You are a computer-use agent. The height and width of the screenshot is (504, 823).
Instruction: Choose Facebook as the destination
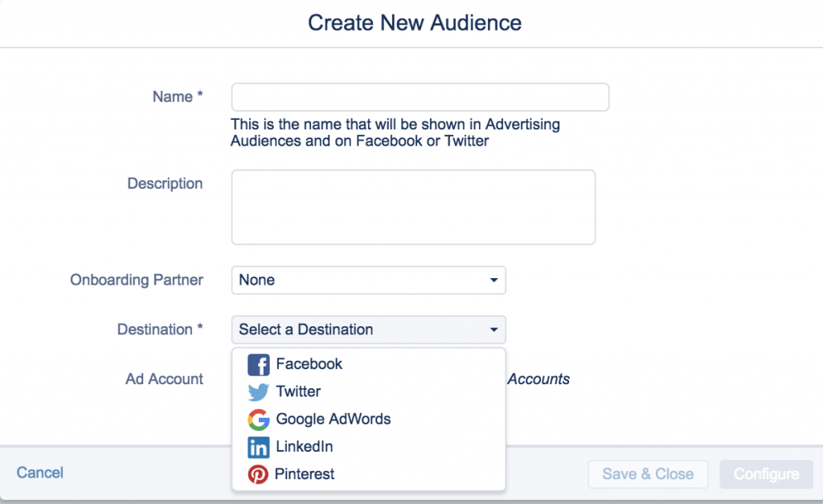(x=368, y=364)
